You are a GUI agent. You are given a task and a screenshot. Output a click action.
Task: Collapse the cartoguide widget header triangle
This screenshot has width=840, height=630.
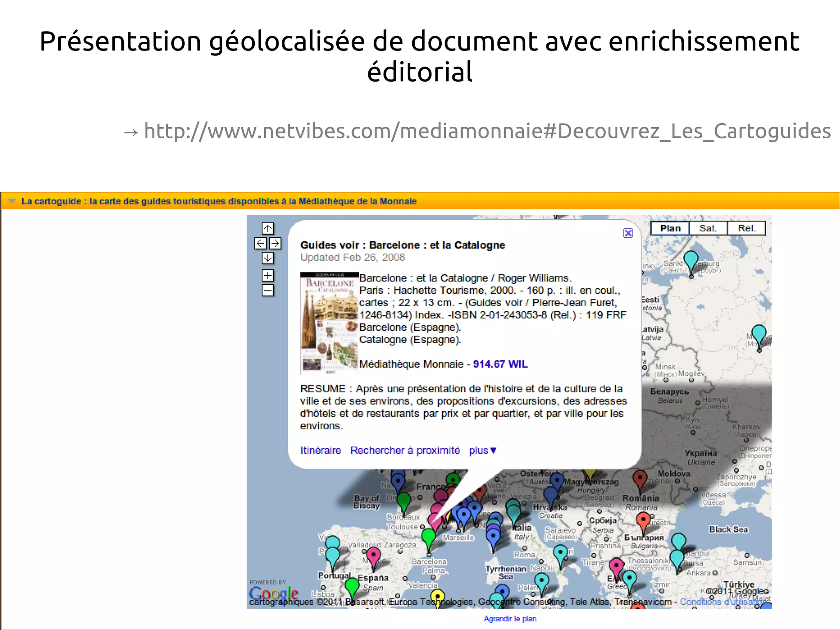(x=12, y=201)
